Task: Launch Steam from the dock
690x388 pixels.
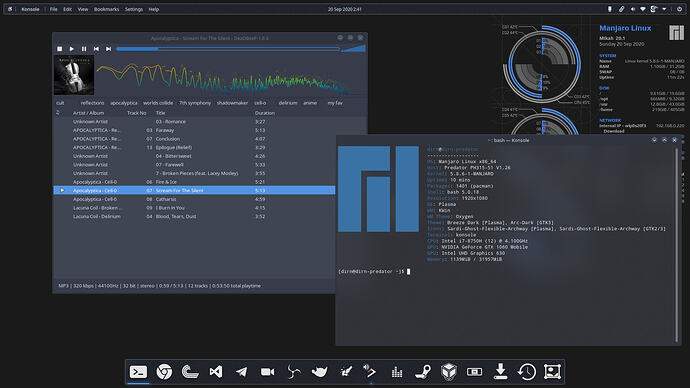Action: click(x=423, y=372)
